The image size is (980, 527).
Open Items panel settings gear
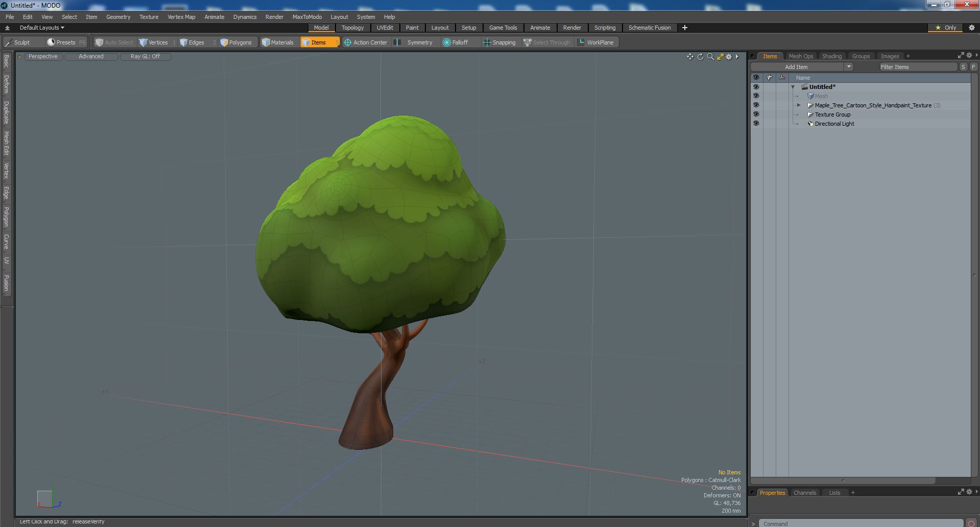click(x=969, y=55)
